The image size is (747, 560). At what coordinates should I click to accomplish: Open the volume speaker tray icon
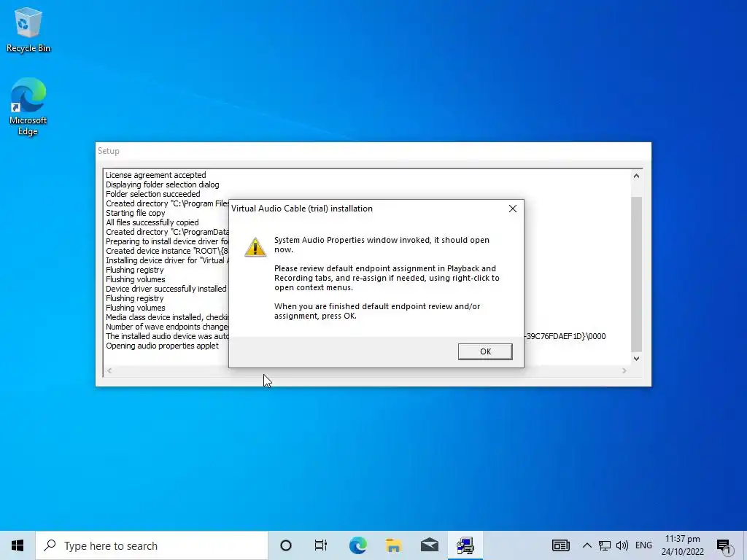622,545
